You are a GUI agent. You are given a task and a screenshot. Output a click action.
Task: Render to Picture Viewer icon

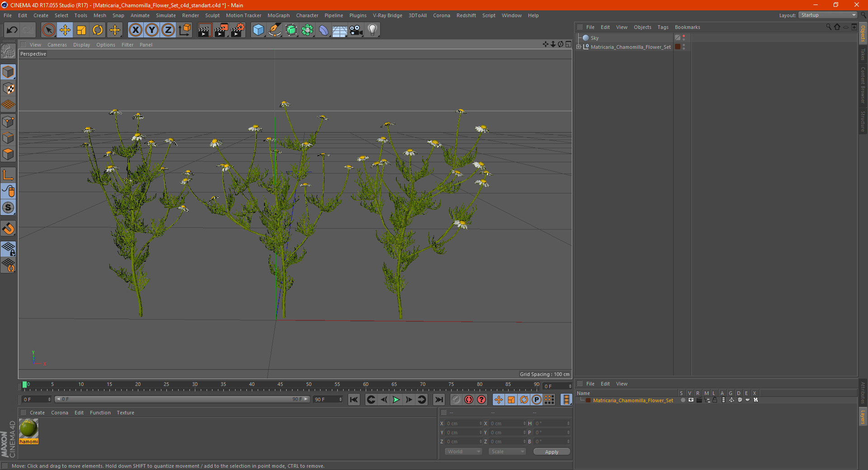point(221,30)
